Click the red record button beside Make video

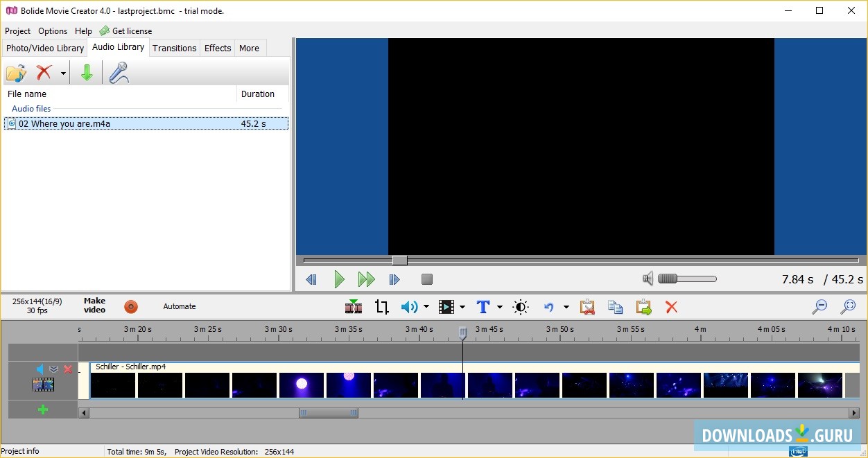click(x=131, y=307)
